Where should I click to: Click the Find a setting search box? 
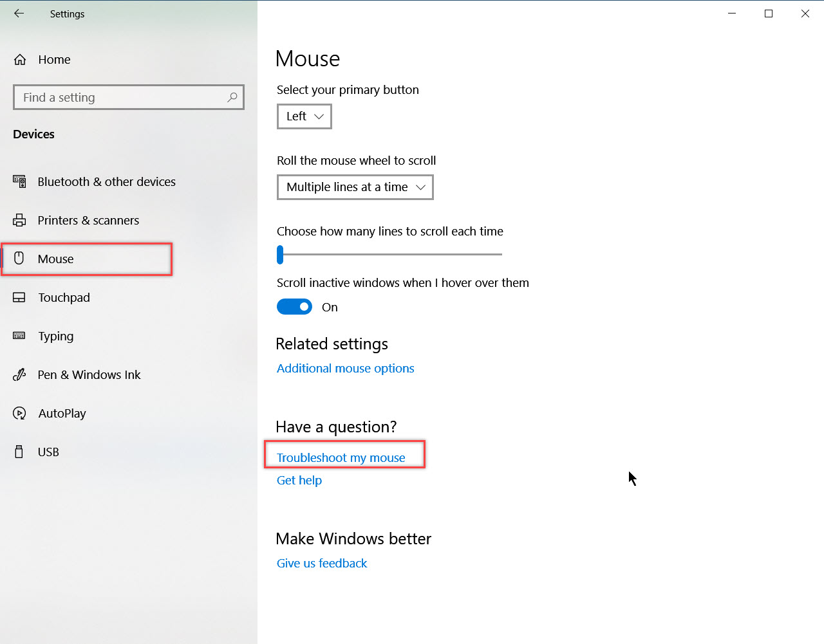[129, 97]
